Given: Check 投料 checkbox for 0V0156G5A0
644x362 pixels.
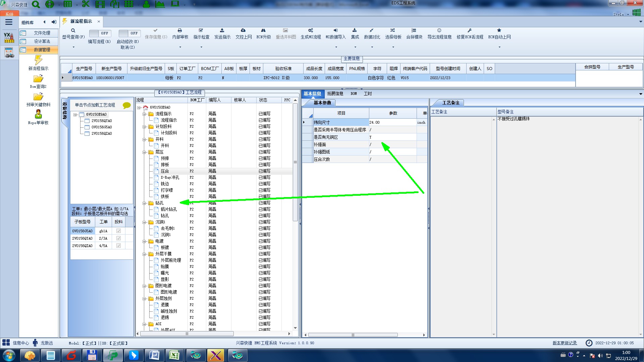Looking at the screenshot, I should (x=118, y=231).
